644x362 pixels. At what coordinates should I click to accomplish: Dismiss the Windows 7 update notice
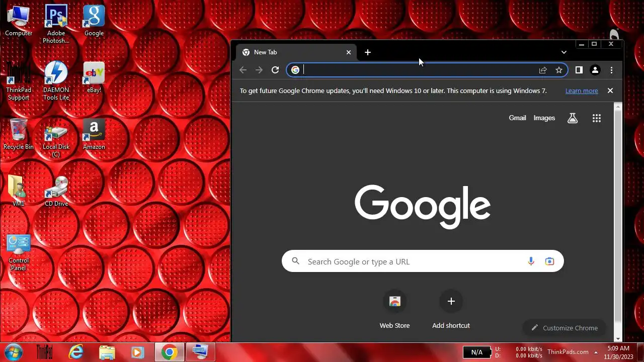pyautogui.click(x=610, y=91)
